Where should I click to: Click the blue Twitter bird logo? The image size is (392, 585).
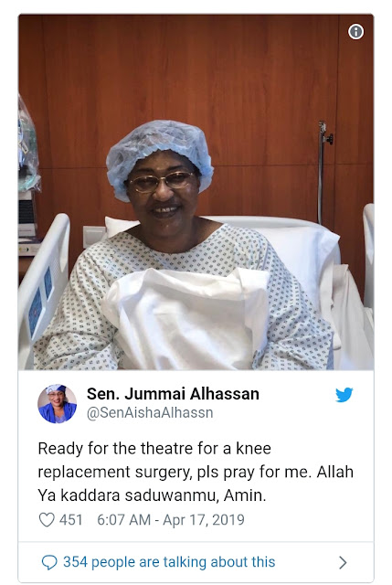click(x=344, y=395)
